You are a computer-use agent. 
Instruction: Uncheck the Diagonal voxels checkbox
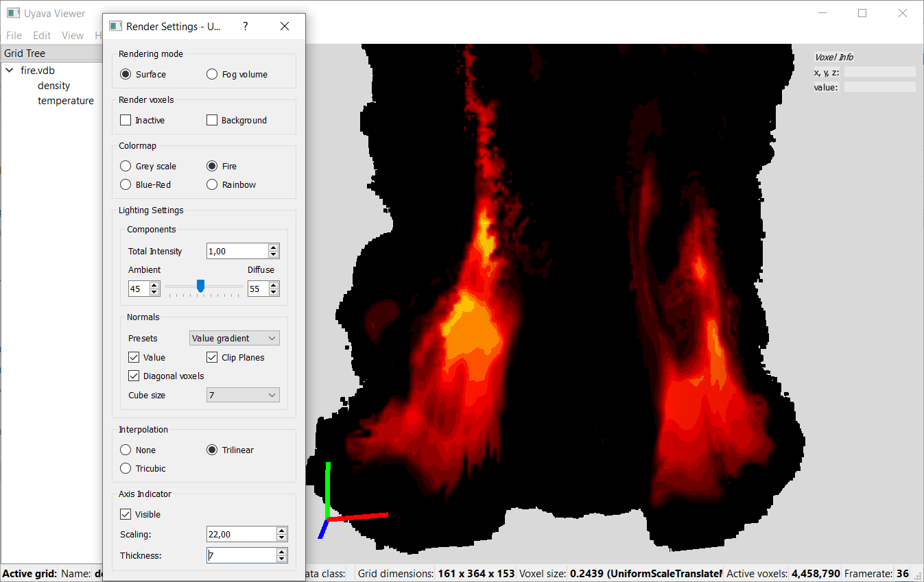134,376
